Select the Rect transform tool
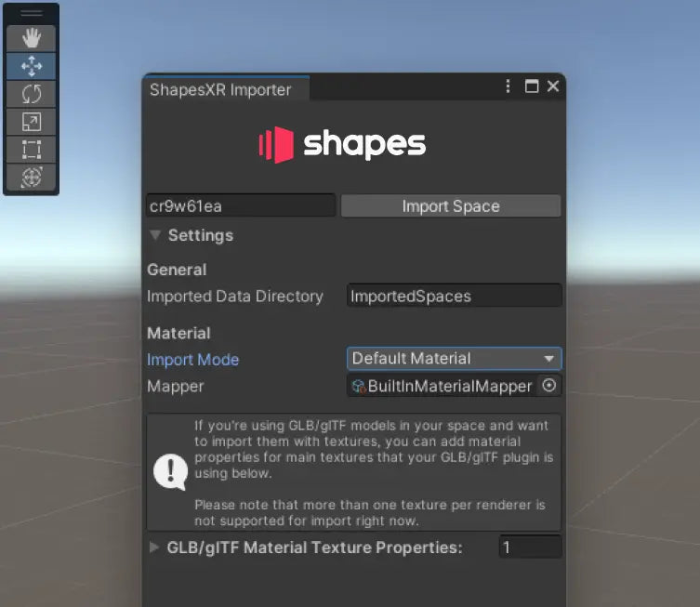Screen dimensions: 700x607 (32, 150)
